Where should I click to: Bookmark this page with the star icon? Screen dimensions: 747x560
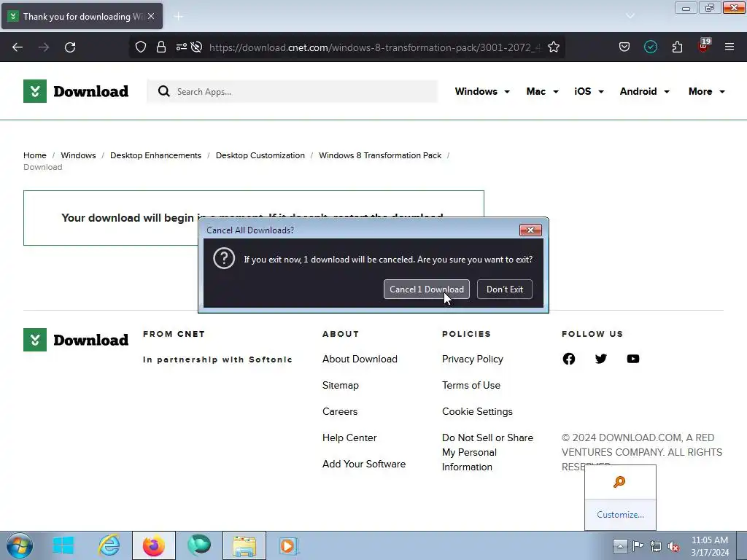(x=553, y=47)
